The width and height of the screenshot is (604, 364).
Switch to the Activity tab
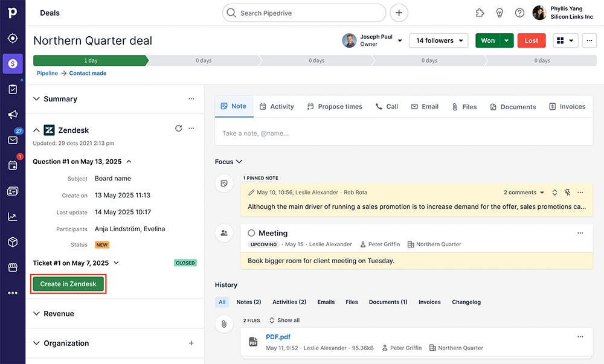click(x=277, y=107)
